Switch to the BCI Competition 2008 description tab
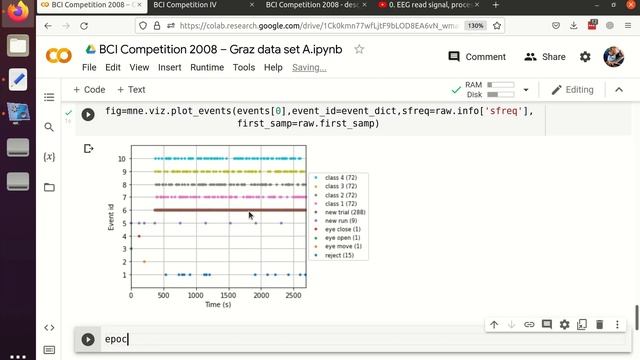 tap(316, 5)
